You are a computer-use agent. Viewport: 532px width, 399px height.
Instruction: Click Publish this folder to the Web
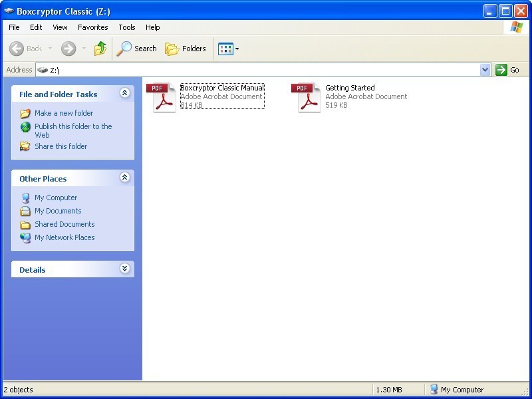click(x=73, y=130)
